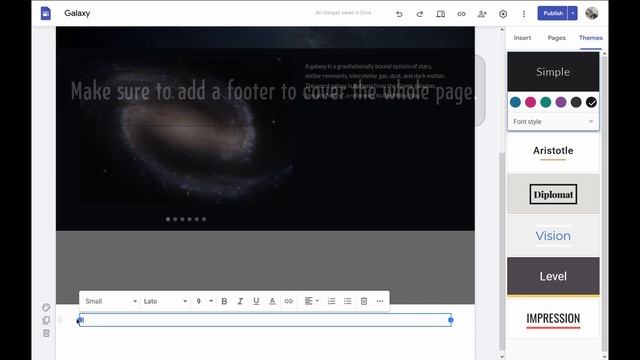Open the More options menu in header
640x360 pixels.
[524, 14]
